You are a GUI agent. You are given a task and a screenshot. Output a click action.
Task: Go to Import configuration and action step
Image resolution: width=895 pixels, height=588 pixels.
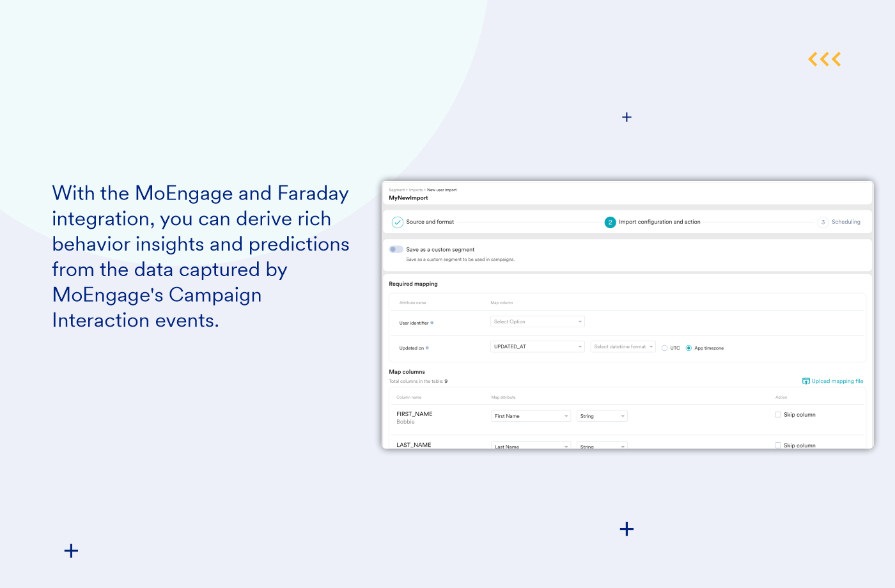click(660, 222)
